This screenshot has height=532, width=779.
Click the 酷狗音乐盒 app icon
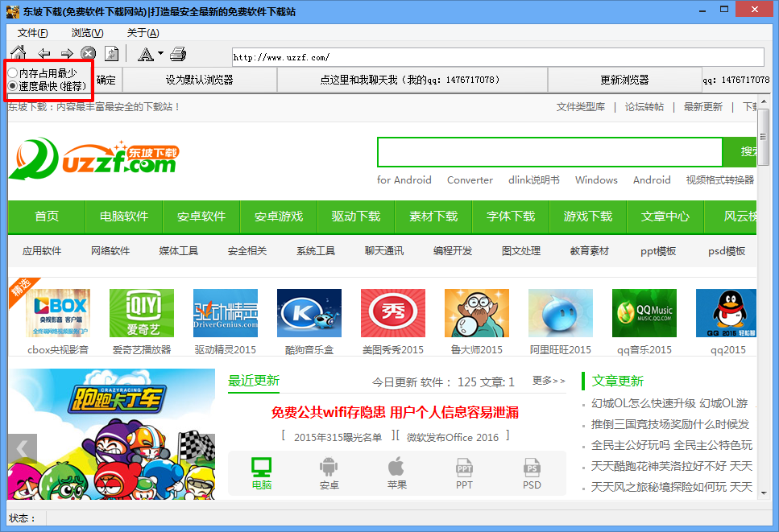click(309, 313)
